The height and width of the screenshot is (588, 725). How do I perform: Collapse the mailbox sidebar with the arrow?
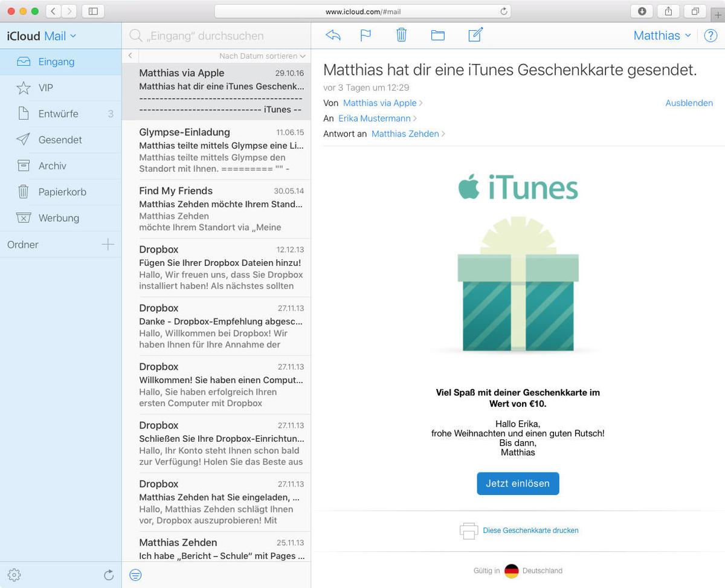(x=130, y=56)
